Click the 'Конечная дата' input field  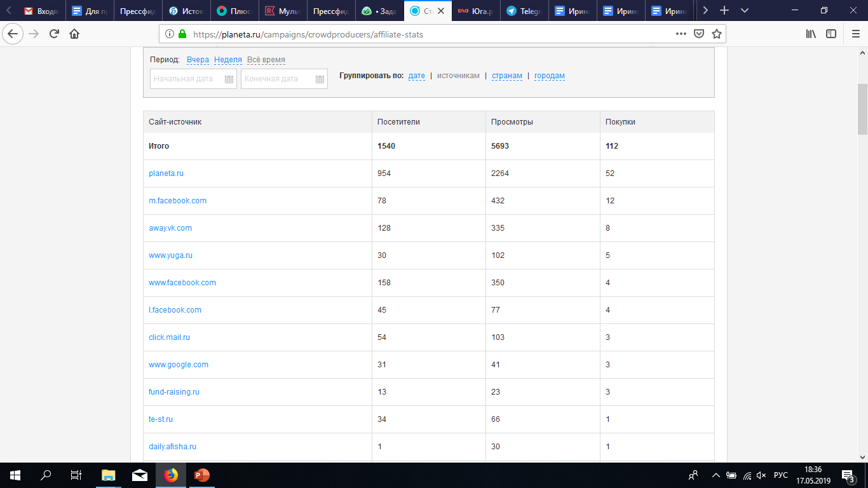click(276, 79)
